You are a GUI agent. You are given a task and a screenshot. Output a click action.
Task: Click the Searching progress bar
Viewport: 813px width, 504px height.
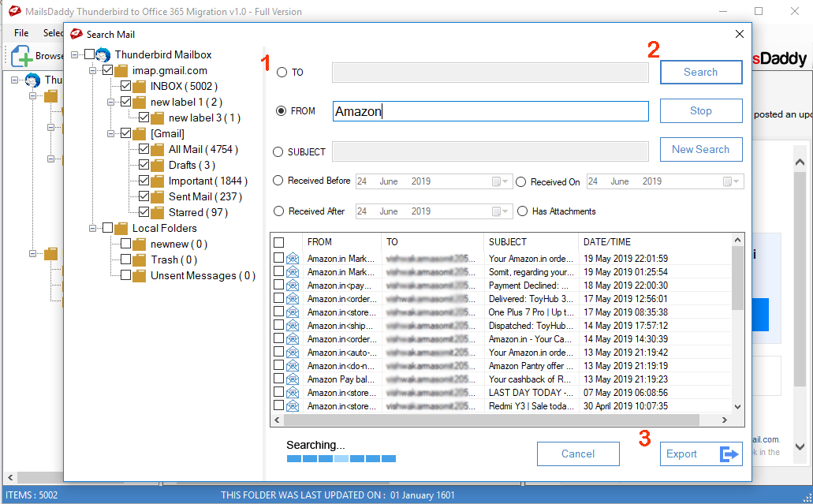click(341, 459)
